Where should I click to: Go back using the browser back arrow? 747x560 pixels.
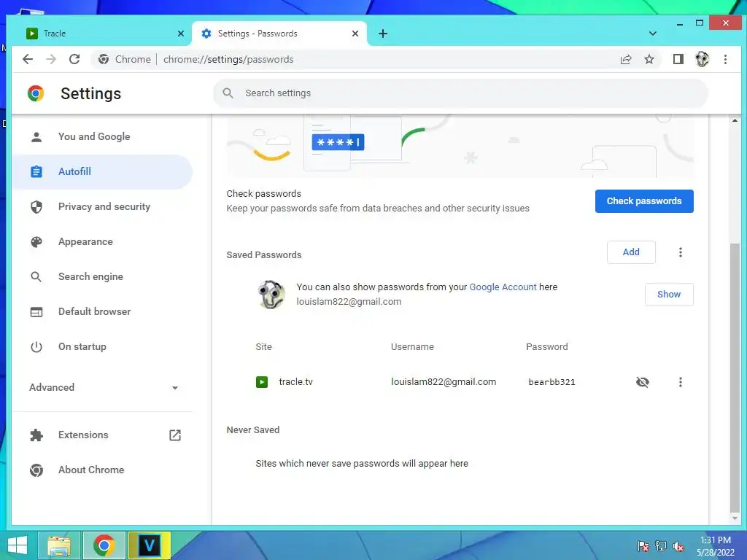[28, 59]
